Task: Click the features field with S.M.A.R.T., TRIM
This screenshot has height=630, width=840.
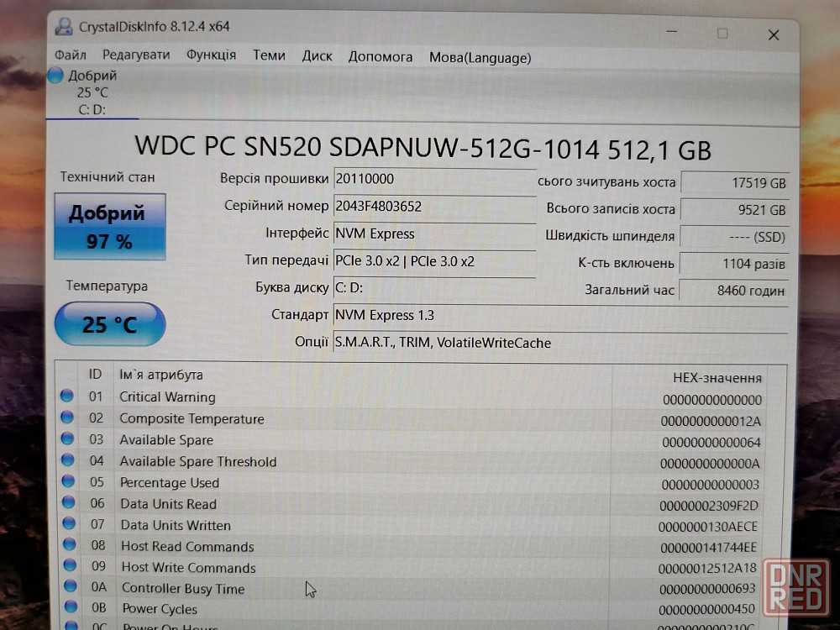Action: tap(560, 343)
